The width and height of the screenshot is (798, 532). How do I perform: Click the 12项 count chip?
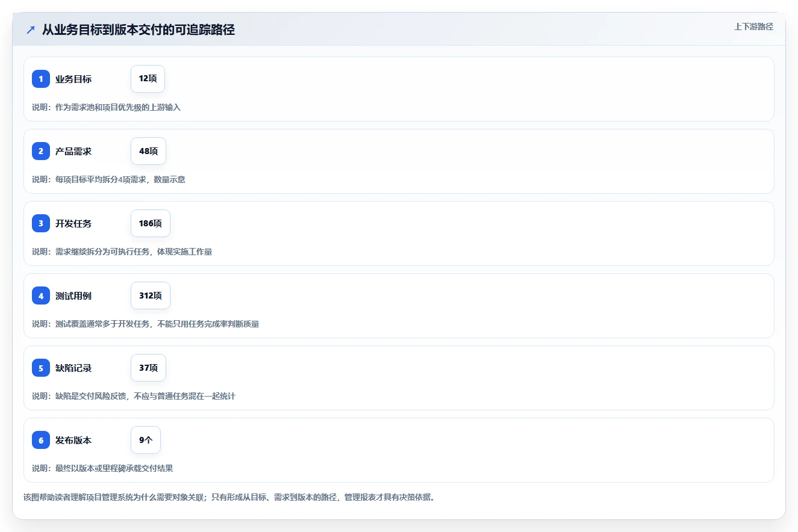[x=148, y=79]
